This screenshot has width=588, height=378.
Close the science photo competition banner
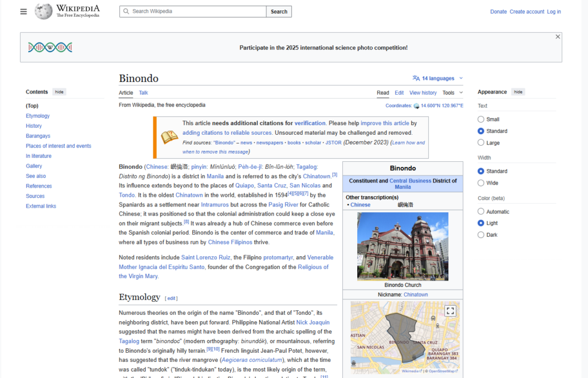tap(557, 37)
